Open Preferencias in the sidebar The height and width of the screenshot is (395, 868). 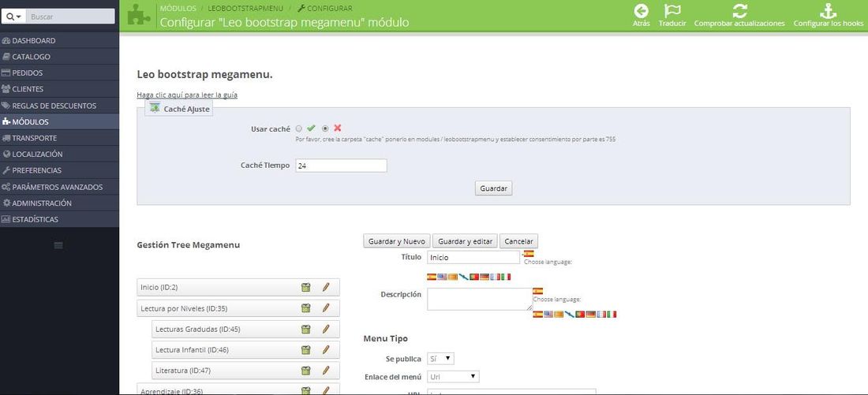pos(59,170)
